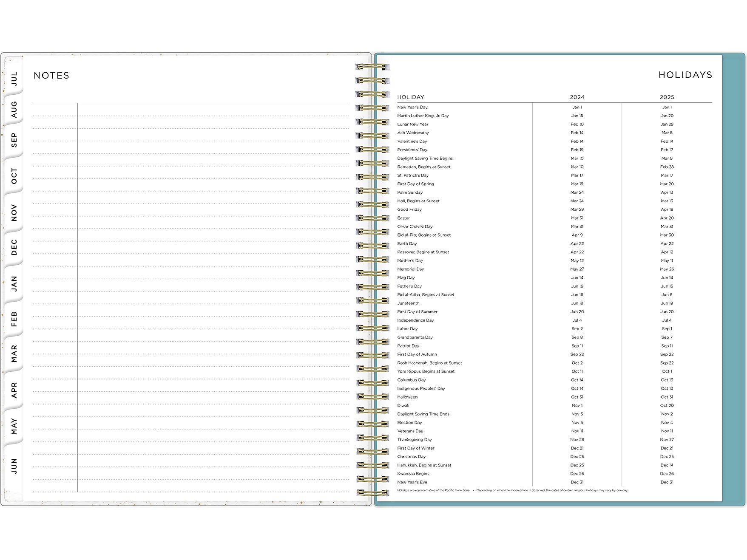Image resolution: width=747 pixels, height=560 pixels.
Task: Click the 2025 column header
Action: [667, 97]
